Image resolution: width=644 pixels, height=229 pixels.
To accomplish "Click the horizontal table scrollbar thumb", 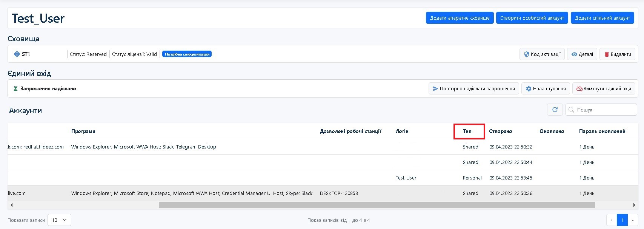I will coord(377,205).
